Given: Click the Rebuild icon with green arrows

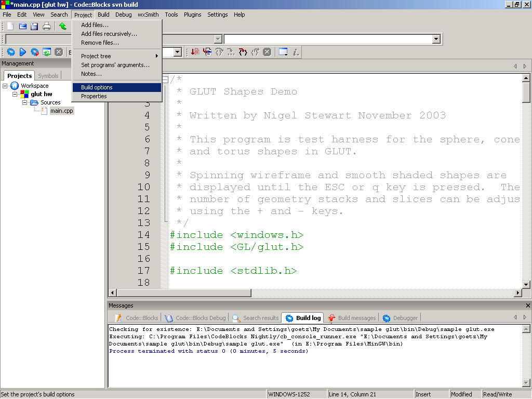Looking at the screenshot, I should coord(47,52).
